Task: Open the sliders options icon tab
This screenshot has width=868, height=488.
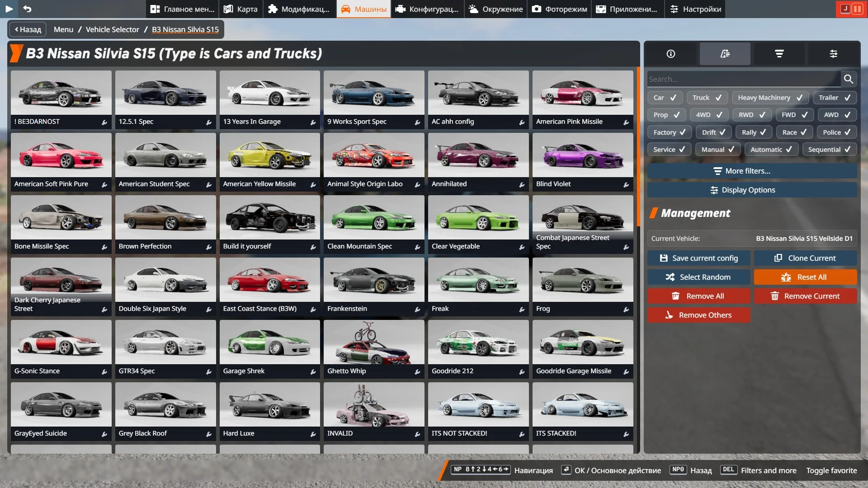Action: (x=834, y=54)
